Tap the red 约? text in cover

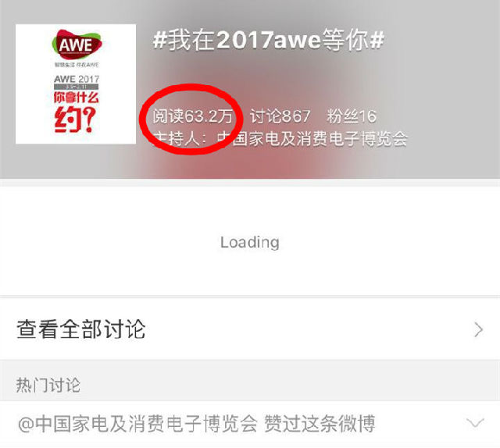pyautogui.click(x=75, y=119)
